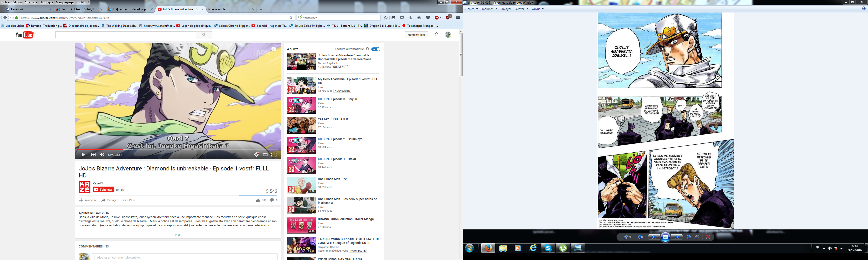Open the Adblock Plus dropdown arrow
868x260 pixels.
441,18
